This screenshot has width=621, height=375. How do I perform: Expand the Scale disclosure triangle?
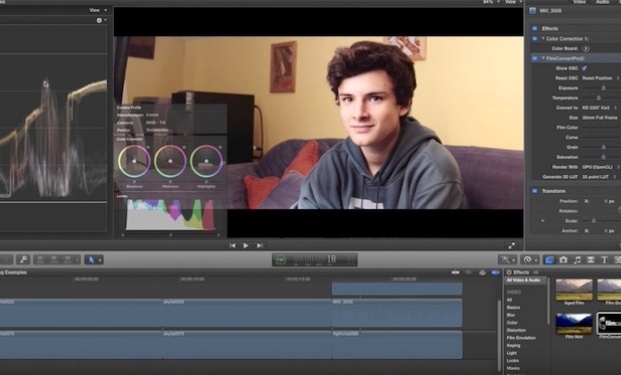pos(543,221)
